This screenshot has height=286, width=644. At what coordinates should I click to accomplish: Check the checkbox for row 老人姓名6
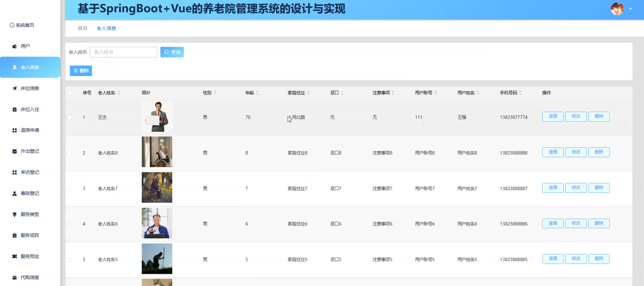(70, 224)
